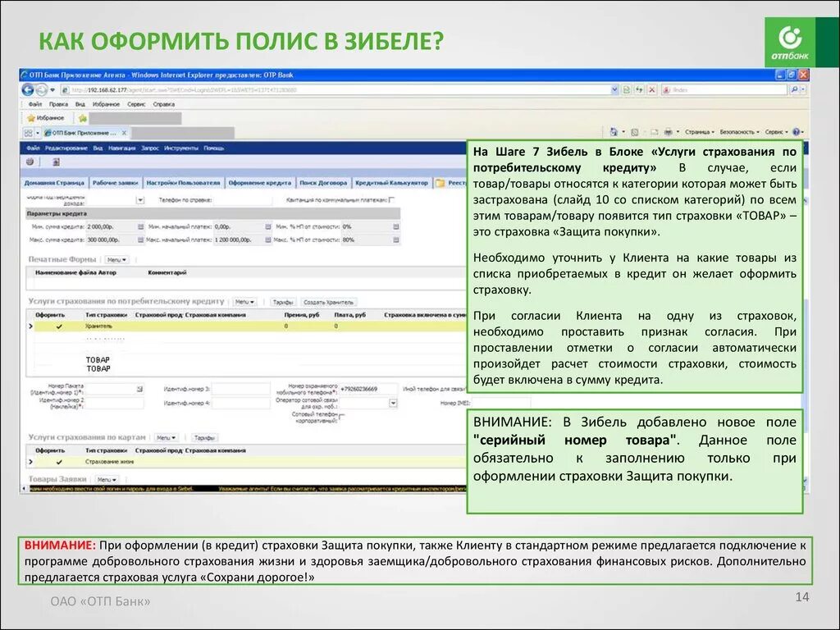Open Menu dropdown beside Печатные Формы
The image size is (840, 630).
tap(116, 259)
